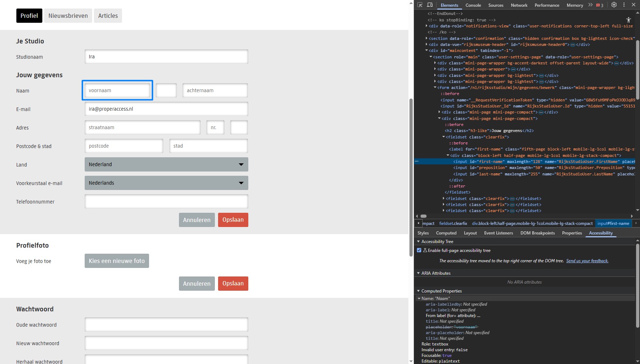Open the DevTools three-dot customize menu
Viewport: 640px width, 364px height.
(624, 5)
